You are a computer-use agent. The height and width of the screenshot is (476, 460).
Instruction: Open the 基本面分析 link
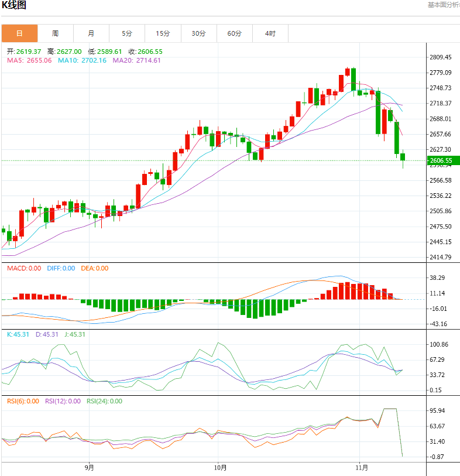(443, 5)
